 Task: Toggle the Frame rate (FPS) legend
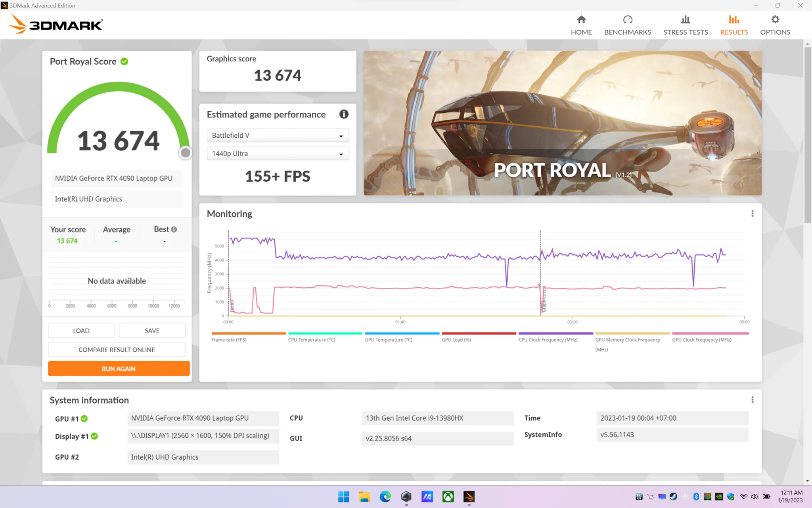click(x=248, y=337)
